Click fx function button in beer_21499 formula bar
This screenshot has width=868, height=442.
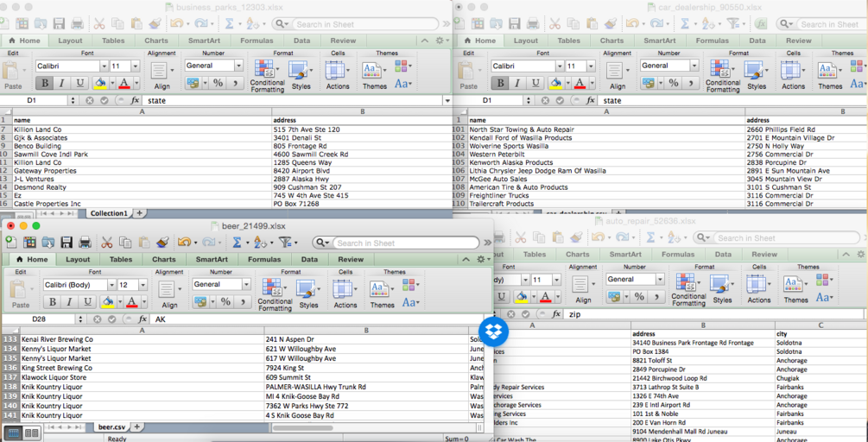click(x=143, y=319)
